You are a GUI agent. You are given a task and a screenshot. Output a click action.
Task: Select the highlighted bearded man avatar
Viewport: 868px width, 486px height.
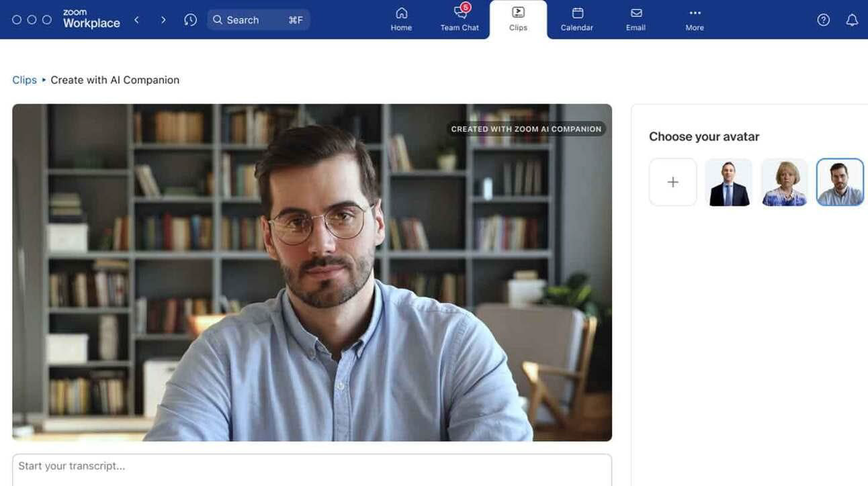pos(840,181)
